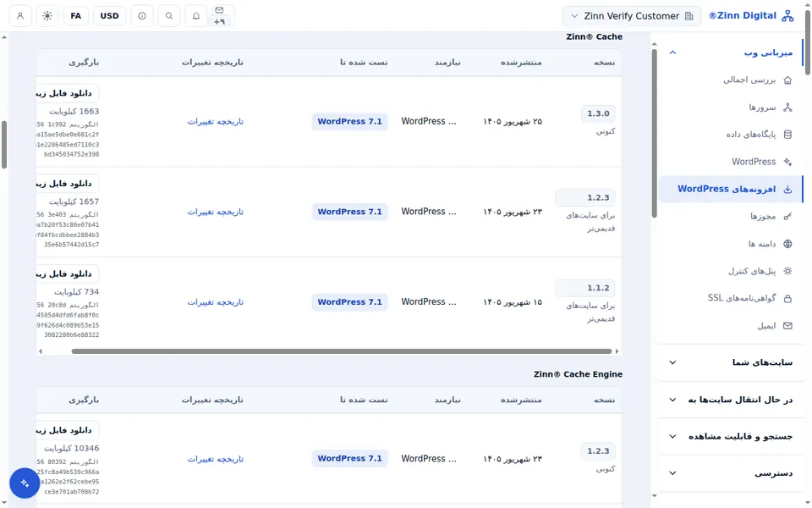Open changelog link for Zinn Cache 1.3.0
Viewport: 812px width, 508px height.
(216, 122)
